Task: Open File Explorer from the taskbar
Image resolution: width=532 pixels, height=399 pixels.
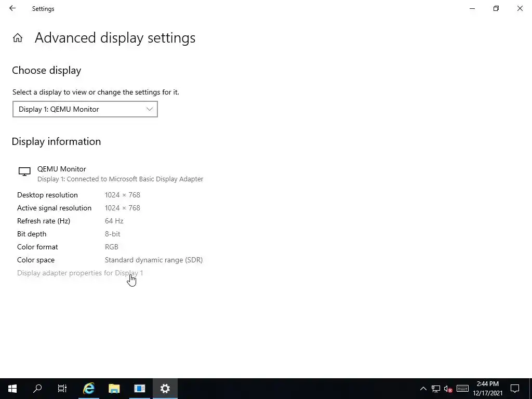Action: pos(114,389)
